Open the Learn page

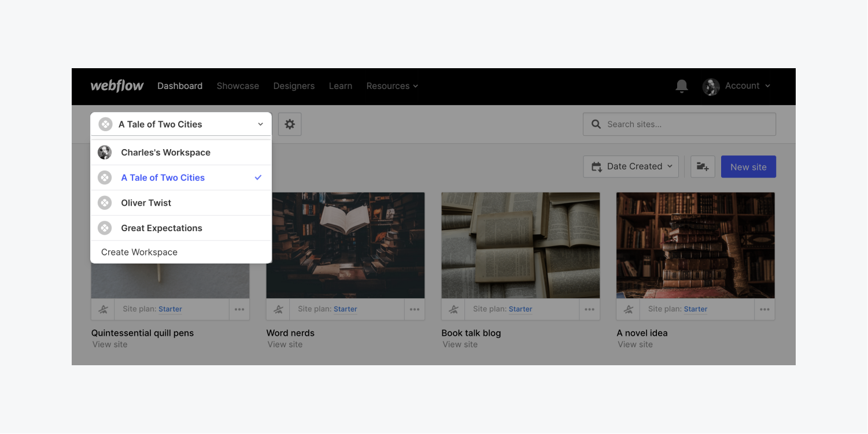tap(341, 86)
